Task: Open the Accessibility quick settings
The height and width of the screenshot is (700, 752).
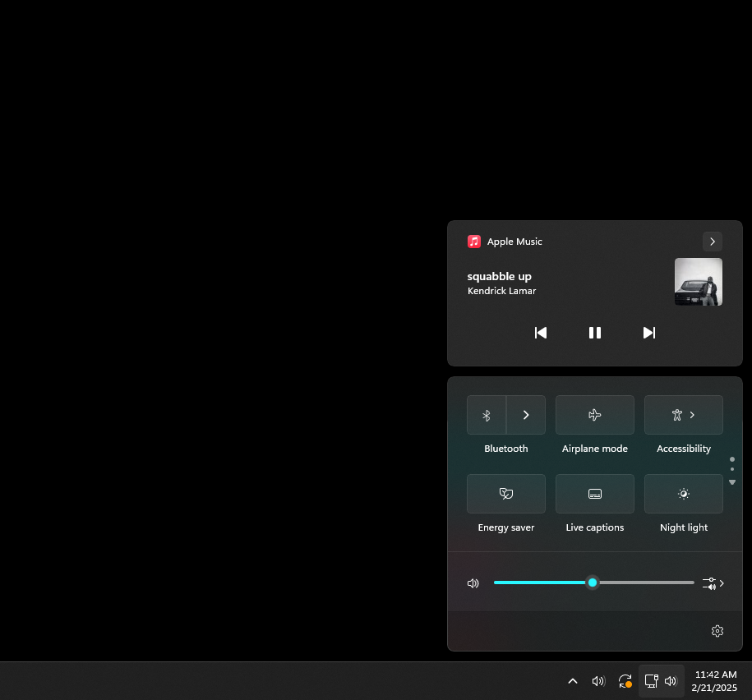Action: point(684,415)
